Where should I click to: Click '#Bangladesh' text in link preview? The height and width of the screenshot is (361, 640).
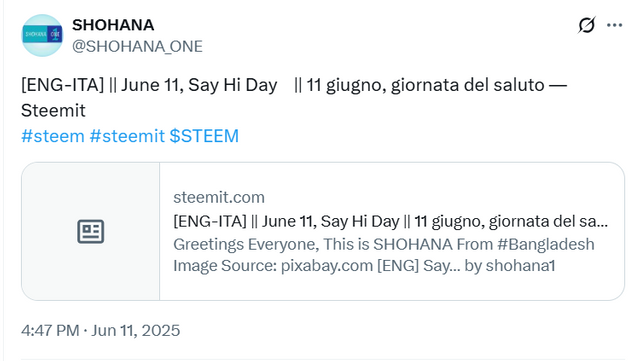546,244
